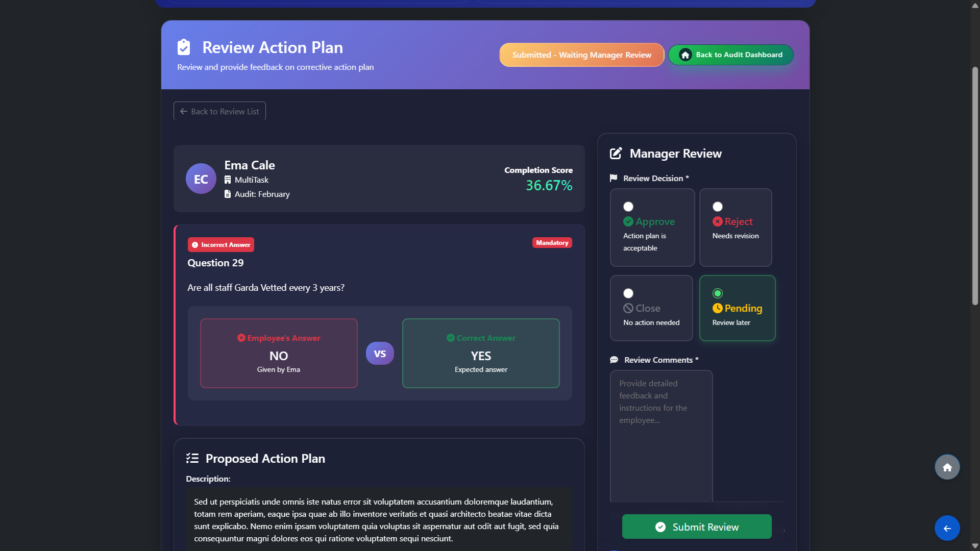Screen dimensions: 980x551
Task: Click the speech bubble icon near Review Comments
Action: pyautogui.click(x=614, y=359)
